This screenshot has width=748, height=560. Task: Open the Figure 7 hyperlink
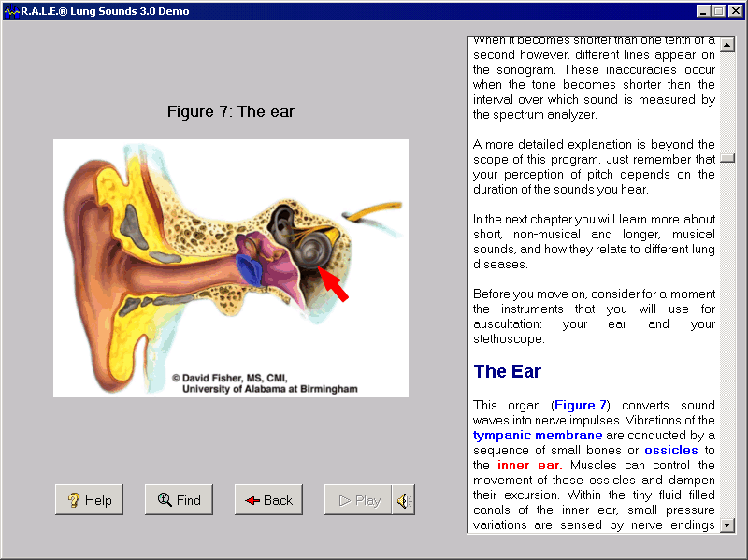pyautogui.click(x=579, y=405)
